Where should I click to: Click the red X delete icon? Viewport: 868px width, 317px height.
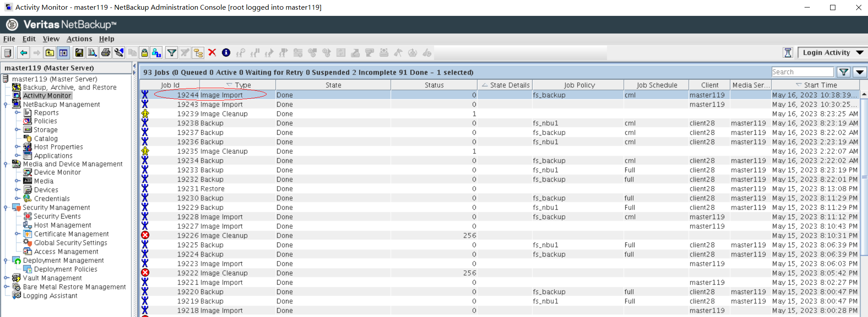212,53
